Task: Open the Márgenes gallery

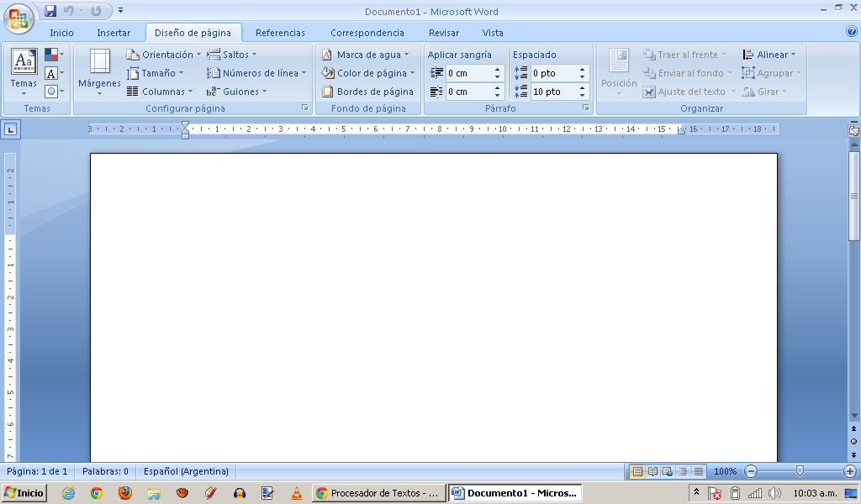Action: coord(99,72)
